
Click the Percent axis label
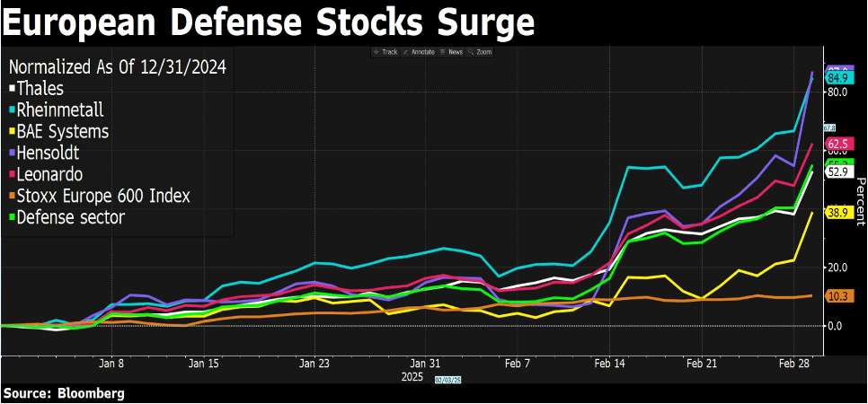(860, 201)
